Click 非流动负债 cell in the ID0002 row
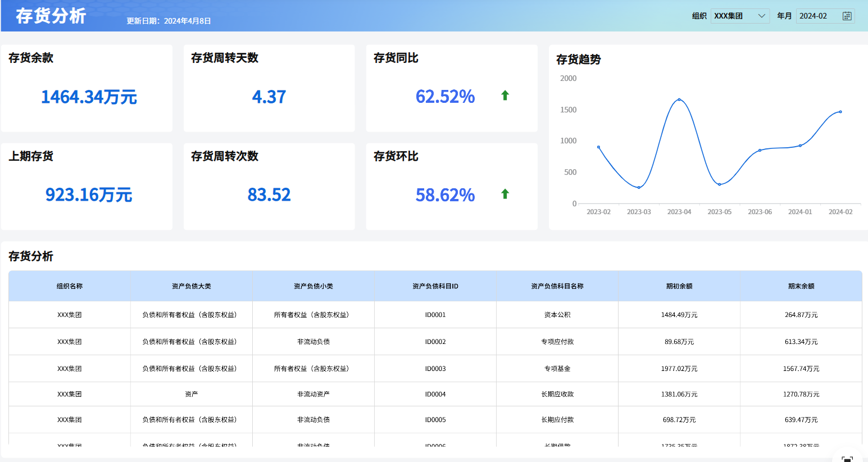The image size is (868, 462). 313,342
